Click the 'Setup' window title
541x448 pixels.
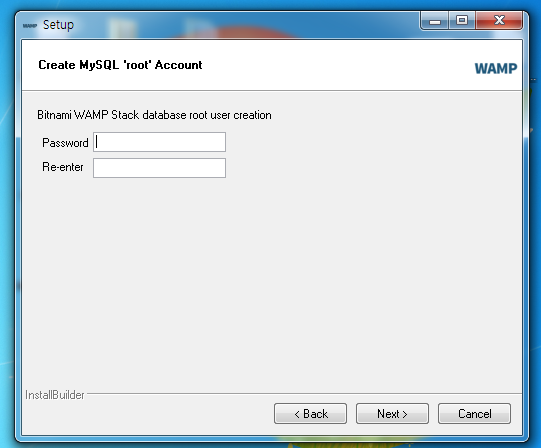point(58,25)
